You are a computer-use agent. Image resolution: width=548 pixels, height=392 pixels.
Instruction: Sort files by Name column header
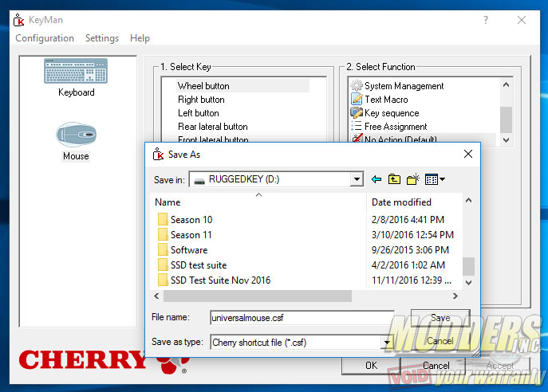point(258,202)
